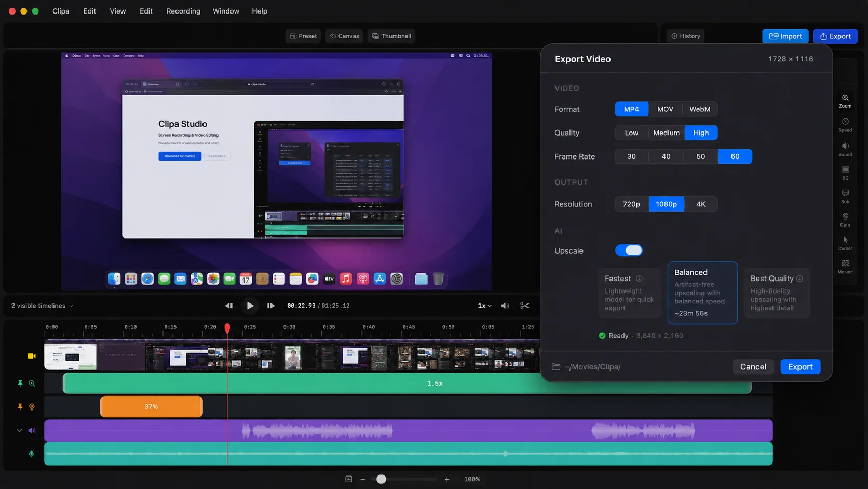Open the History panel

[x=686, y=36]
